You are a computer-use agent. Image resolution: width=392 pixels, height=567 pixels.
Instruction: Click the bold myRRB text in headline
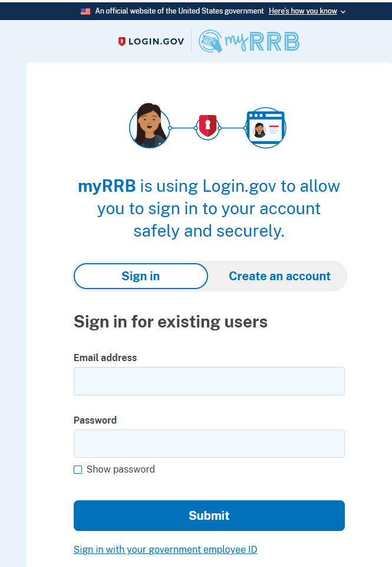click(x=107, y=186)
